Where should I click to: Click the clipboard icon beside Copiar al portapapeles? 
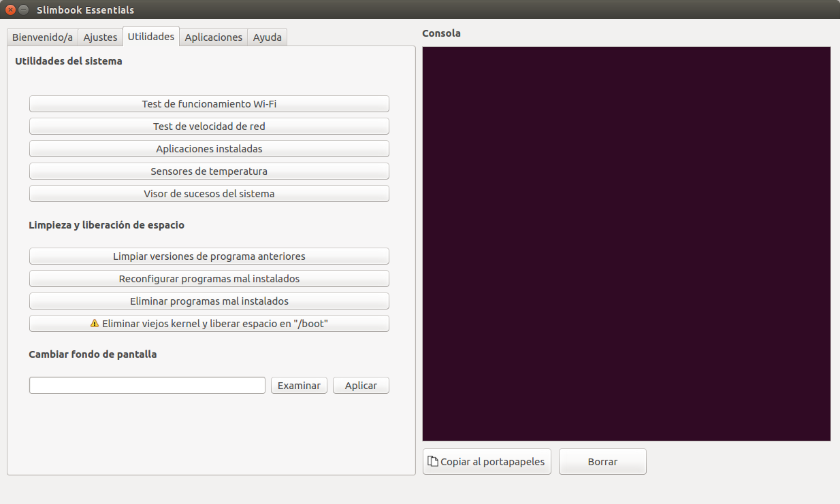(432, 461)
